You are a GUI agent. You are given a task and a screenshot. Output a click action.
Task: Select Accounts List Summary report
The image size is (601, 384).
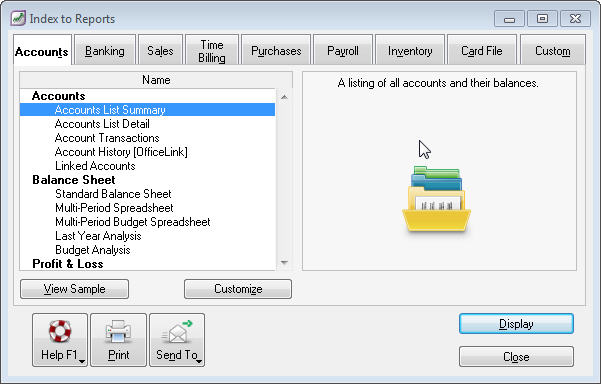148,110
